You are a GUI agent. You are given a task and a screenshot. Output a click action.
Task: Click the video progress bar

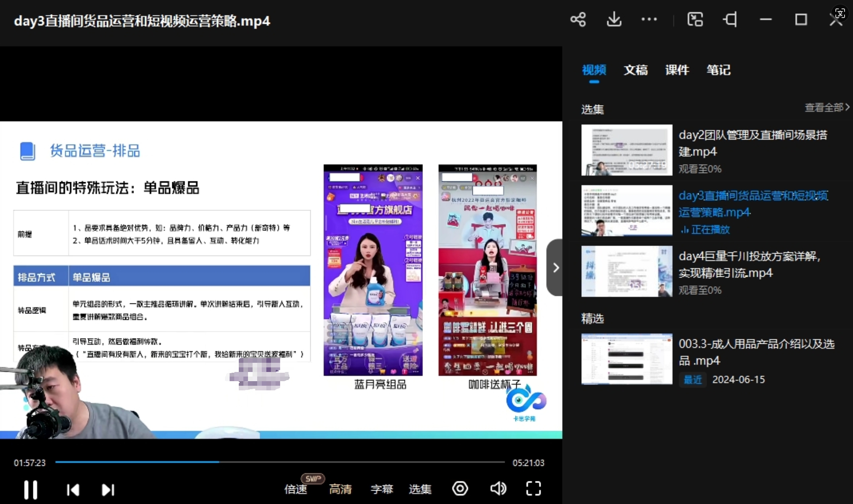(279, 462)
